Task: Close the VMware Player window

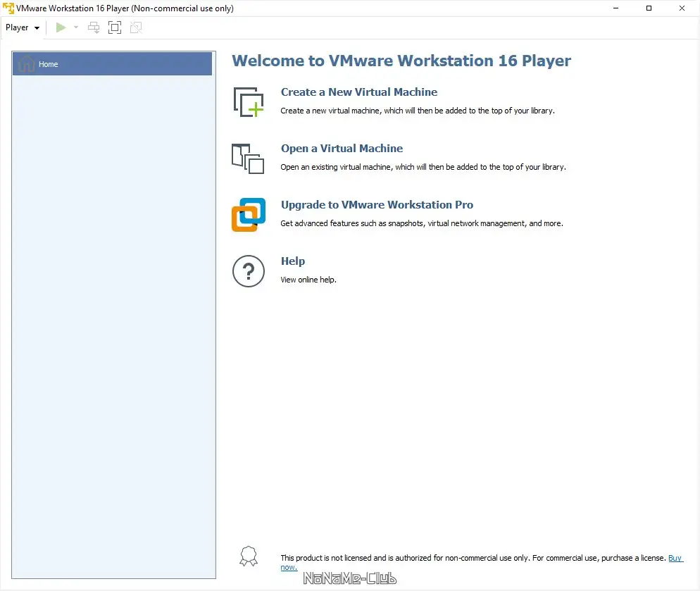Action: coord(682,8)
